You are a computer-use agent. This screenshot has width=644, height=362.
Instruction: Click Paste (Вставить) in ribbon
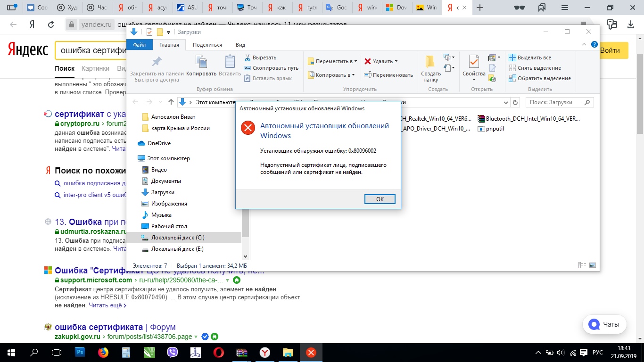coord(230,66)
